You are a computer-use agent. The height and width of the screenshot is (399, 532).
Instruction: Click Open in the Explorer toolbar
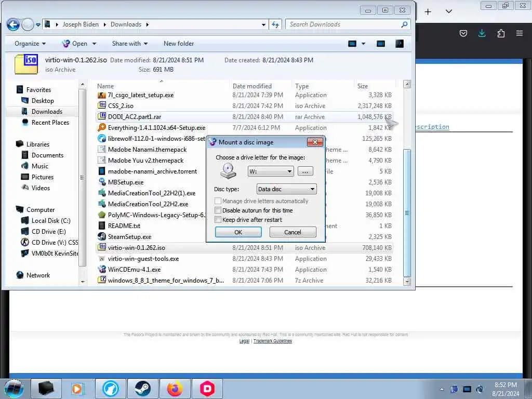(x=75, y=44)
